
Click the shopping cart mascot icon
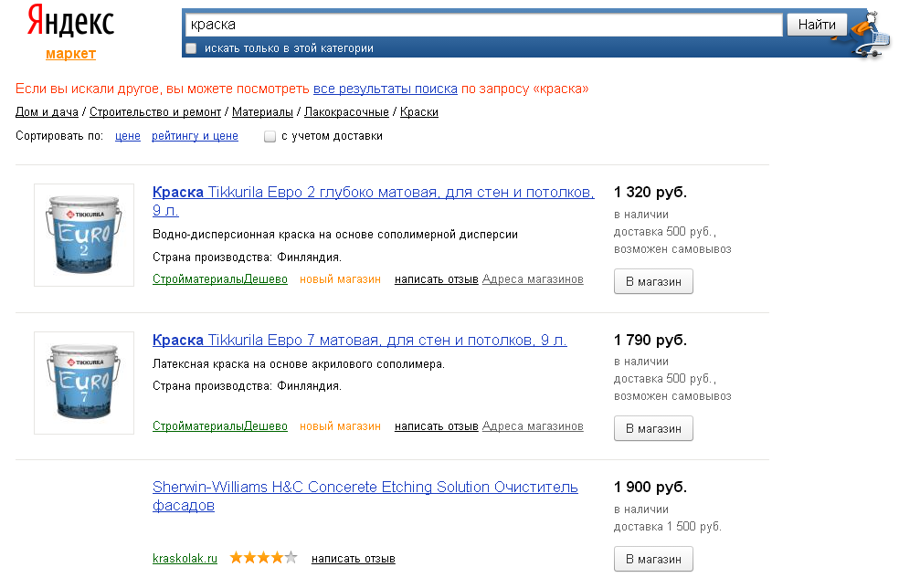tap(871, 33)
